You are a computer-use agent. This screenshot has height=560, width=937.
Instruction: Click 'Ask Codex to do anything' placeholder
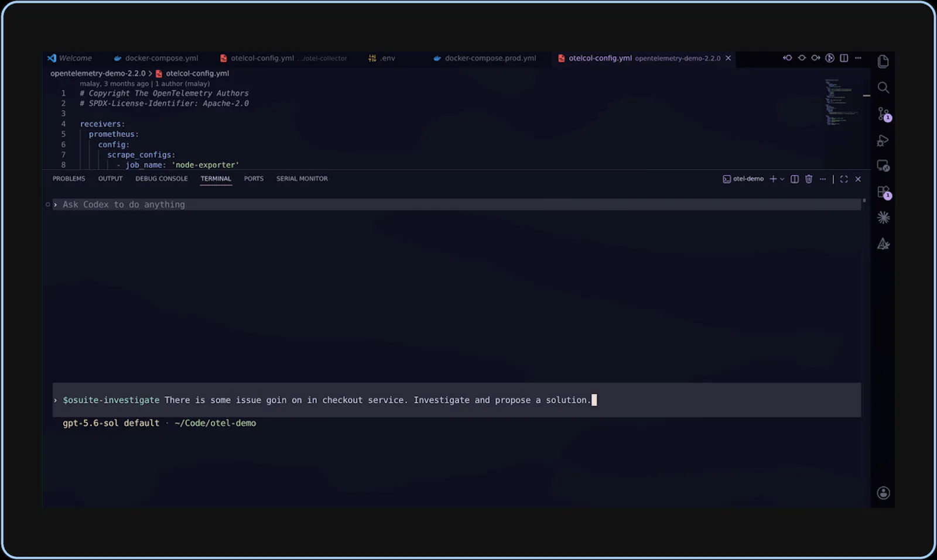click(x=124, y=204)
